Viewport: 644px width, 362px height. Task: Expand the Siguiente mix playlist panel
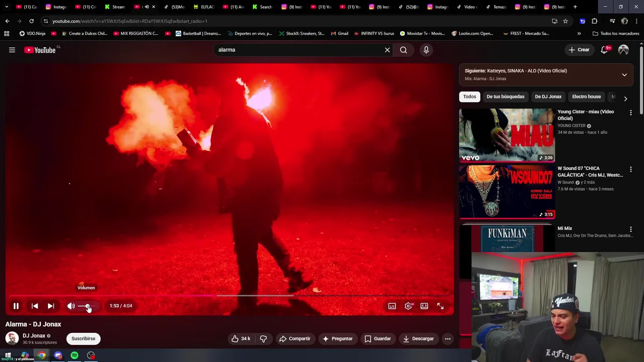pyautogui.click(x=624, y=75)
